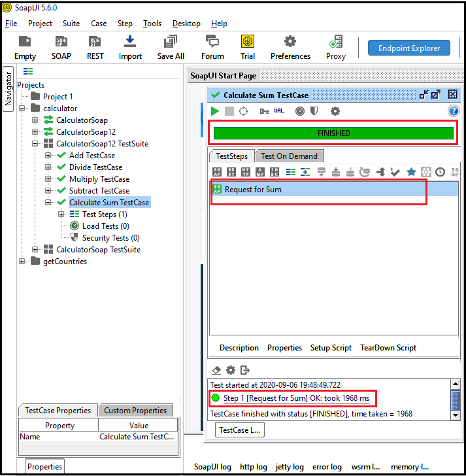Add a SOAP request test step
Screen dimensions: 466x476
[x=216, y=172]
